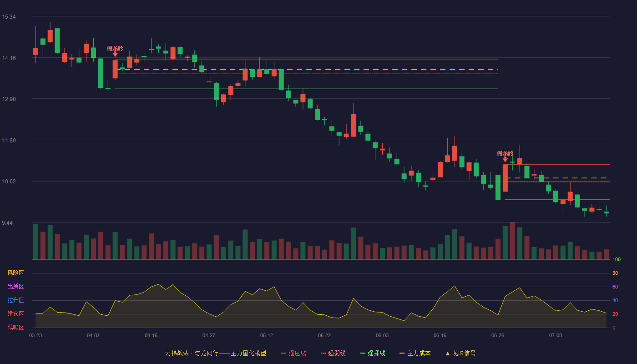Click the red 强压线 swatch in legend
637x364 pixels.
coord(284,353)
